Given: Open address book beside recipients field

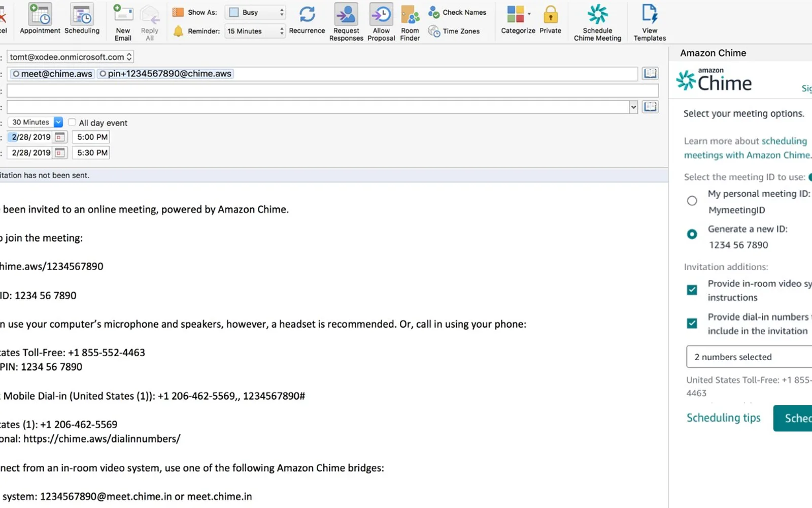Looking at the screenshot, I should 650,73.
